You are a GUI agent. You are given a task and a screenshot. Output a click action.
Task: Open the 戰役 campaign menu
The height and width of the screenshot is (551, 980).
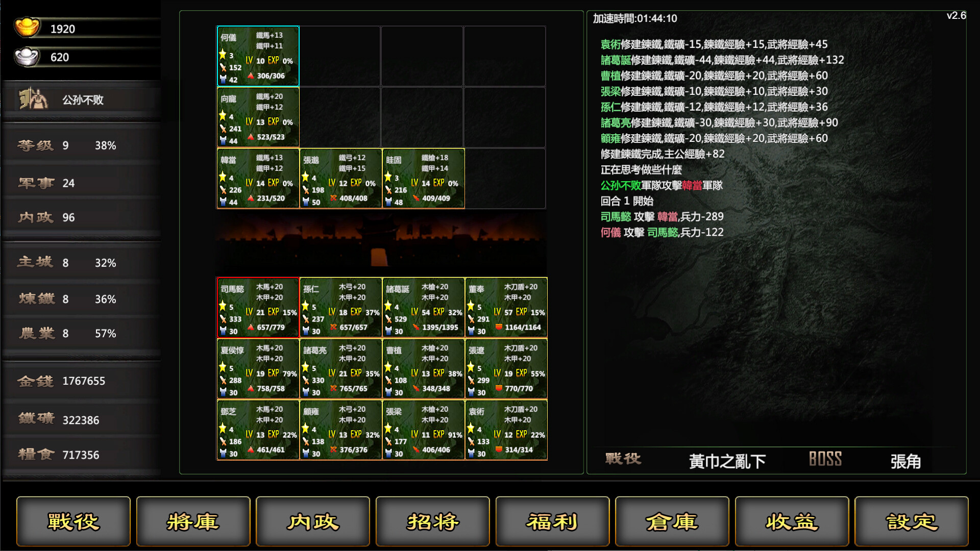[x=73, y=521]
